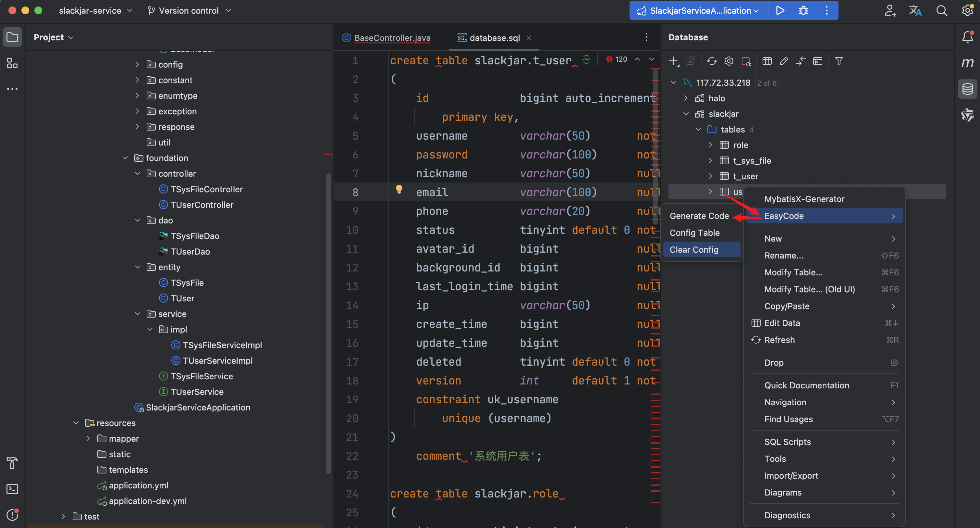The width and height of the screenshot is (980, 528).
Task: Click the Structure tool window icon
Action: pos(12,63)
